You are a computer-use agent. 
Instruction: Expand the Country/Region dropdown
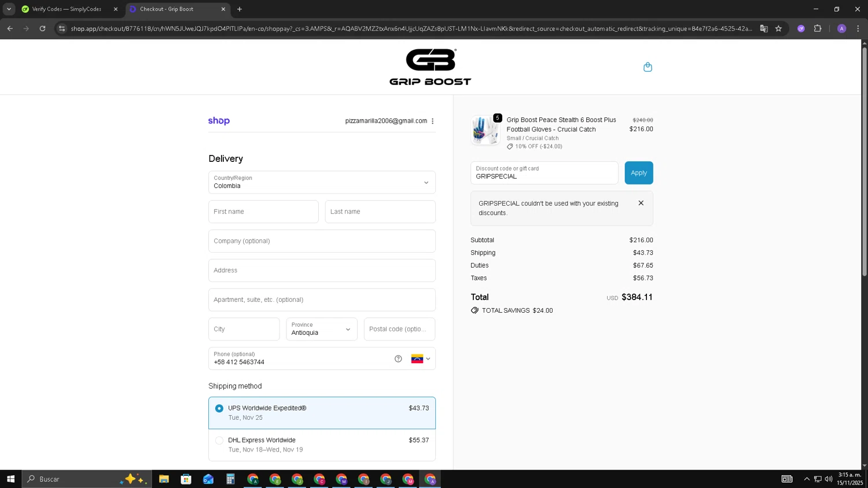pos(322,182)
